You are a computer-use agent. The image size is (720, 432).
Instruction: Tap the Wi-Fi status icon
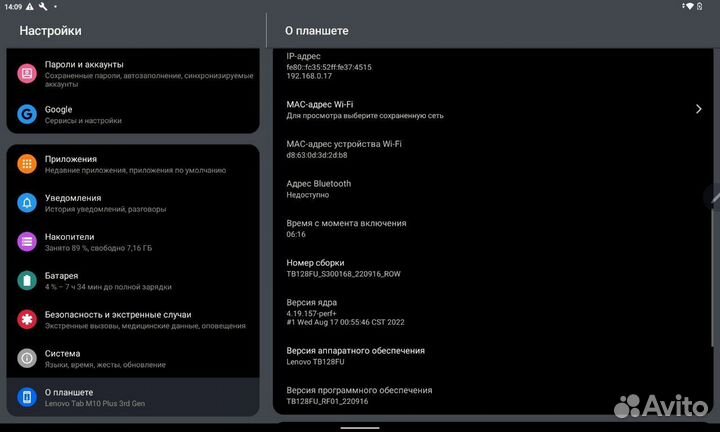click(688, 6)
